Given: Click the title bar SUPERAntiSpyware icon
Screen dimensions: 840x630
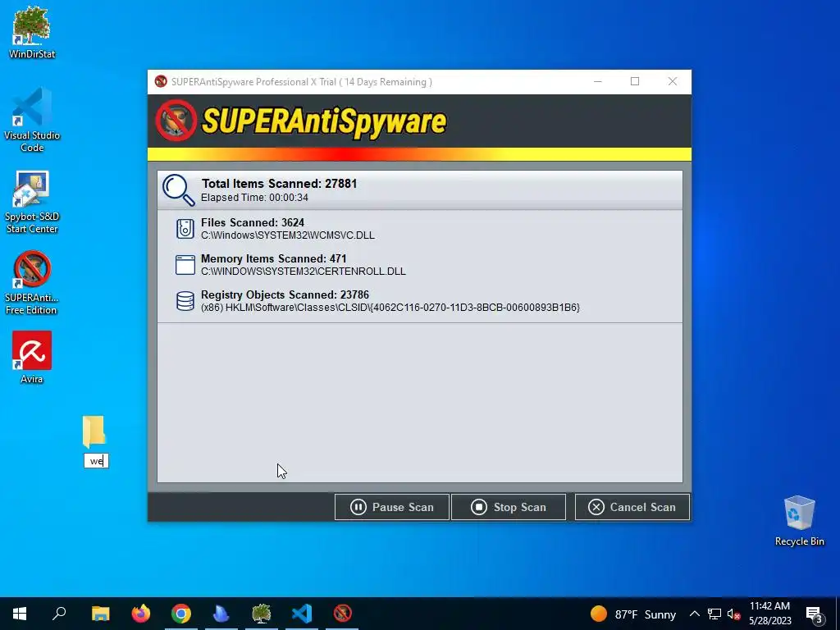Looking at the screenshot, I should (161, 81).
